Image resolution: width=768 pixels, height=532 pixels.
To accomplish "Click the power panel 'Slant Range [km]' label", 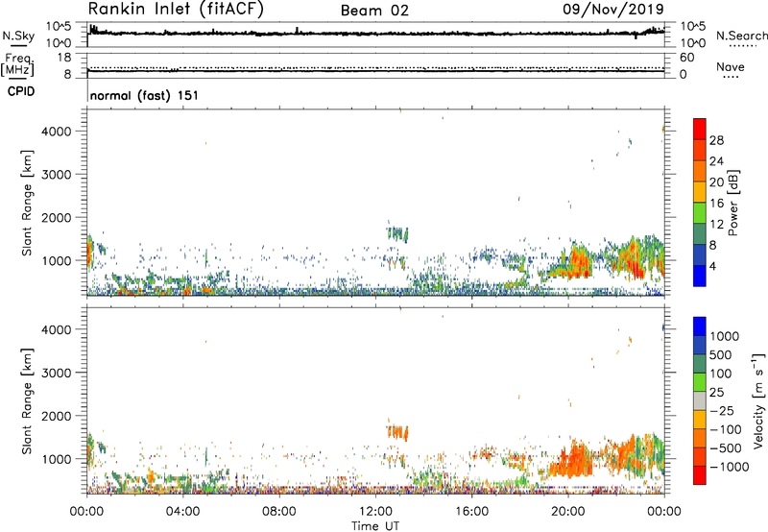I will 27,203.
